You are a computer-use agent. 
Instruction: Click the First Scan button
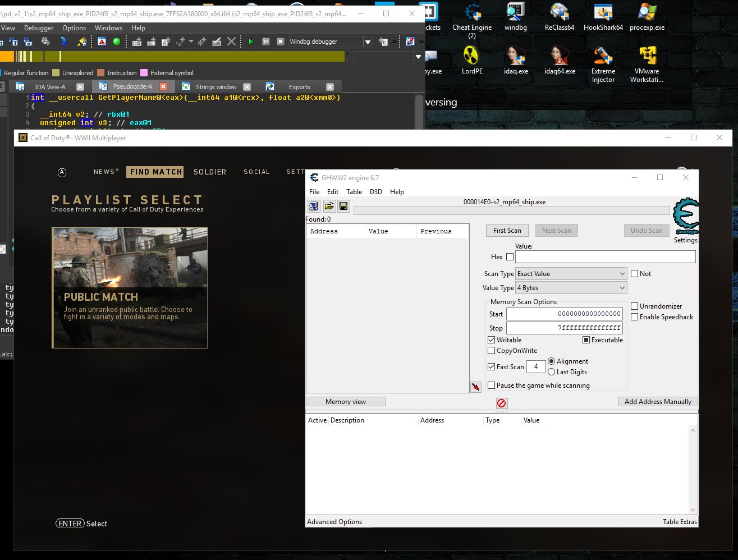[x=507, y=231]
